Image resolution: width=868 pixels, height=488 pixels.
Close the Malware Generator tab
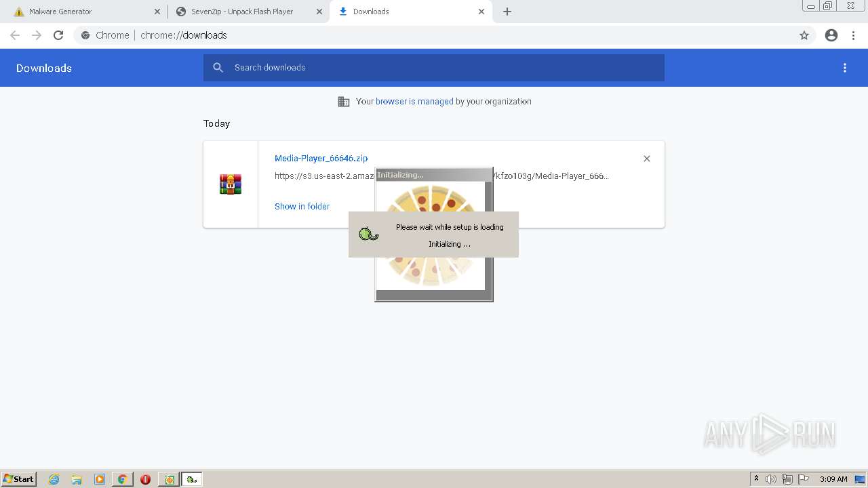pos(157,12)
